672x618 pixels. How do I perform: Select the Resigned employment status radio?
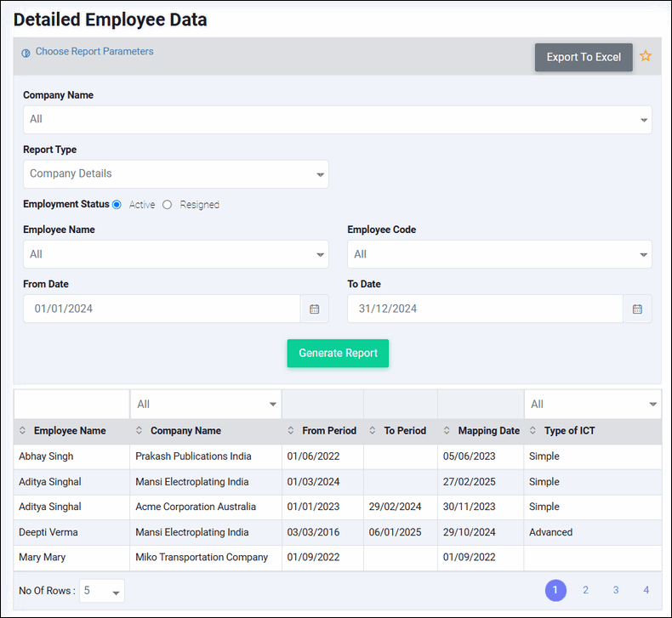coord(167,205)
